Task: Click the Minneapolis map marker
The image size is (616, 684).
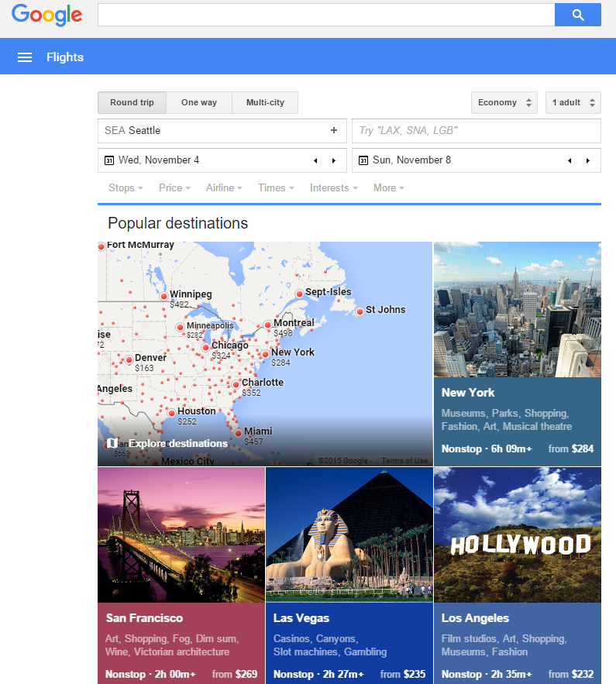Action: [x=181, y=327]
